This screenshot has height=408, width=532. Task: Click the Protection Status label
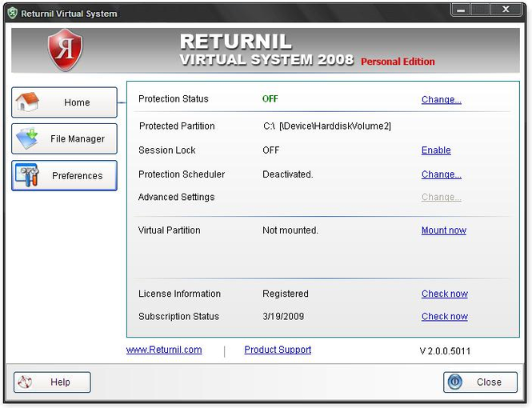coord(174,99)
